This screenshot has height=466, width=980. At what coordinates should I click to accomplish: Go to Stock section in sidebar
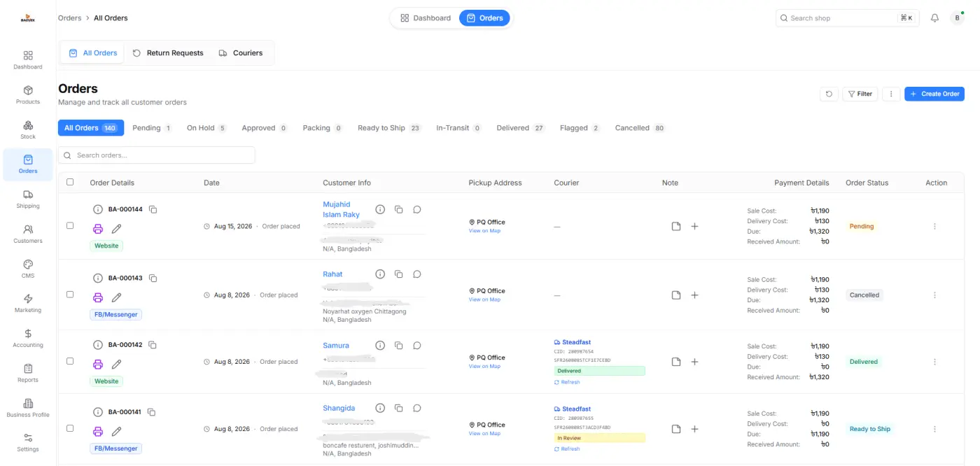click(x=28, y=129)
